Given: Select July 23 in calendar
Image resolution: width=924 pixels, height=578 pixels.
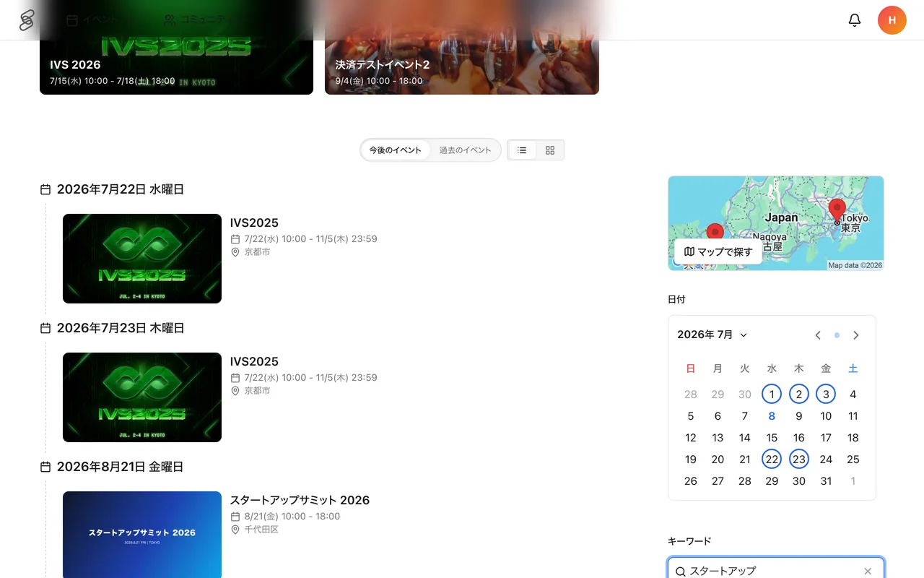Looking at the screenshot, I should pyautogui.click(x=799, y=460).
